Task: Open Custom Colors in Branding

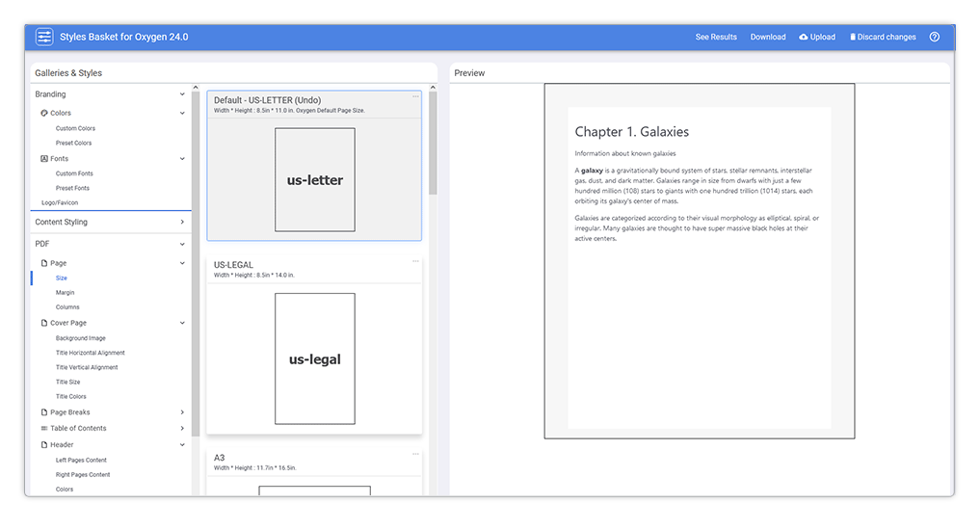Action: (75, 128)
